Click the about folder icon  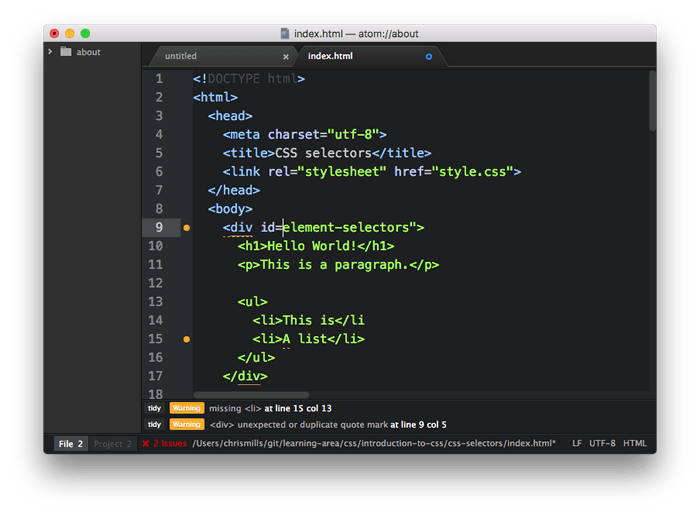click(66, 52)
